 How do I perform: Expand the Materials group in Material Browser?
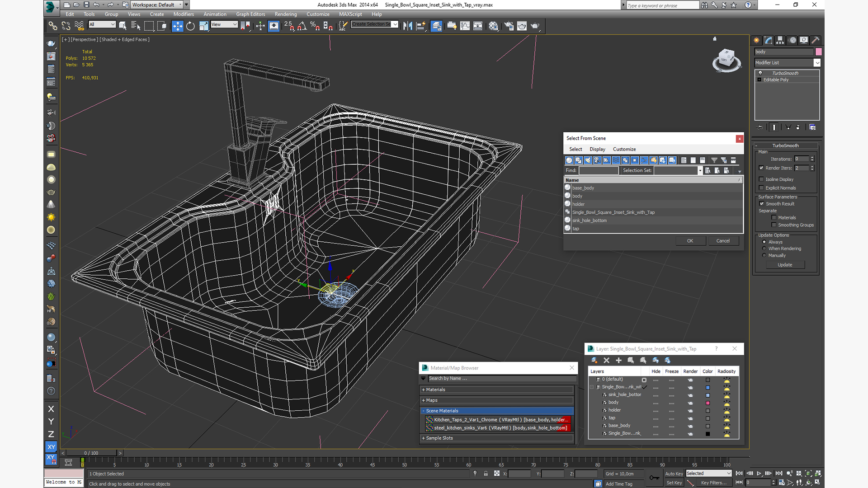click(497, 389)
